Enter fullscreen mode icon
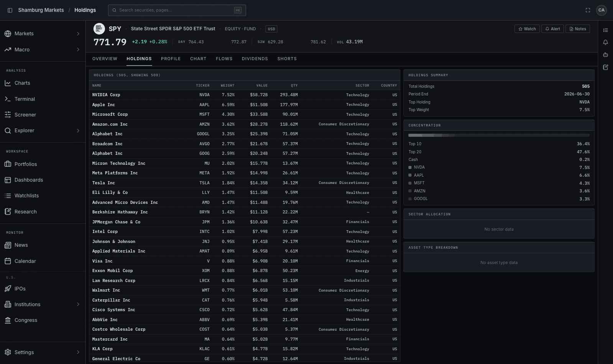This screenshot has width=613, height=364. coord(588,10)
